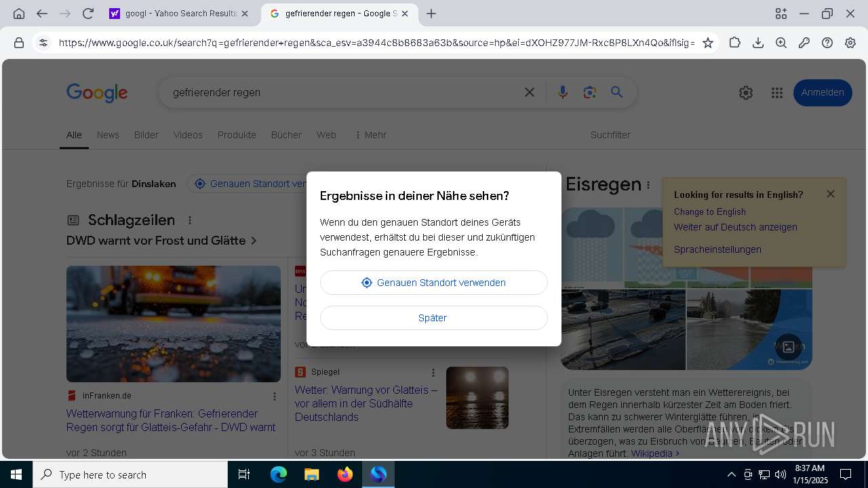
Task: Open Spiegel headlights thumbnail
Action: click(477, 398)
